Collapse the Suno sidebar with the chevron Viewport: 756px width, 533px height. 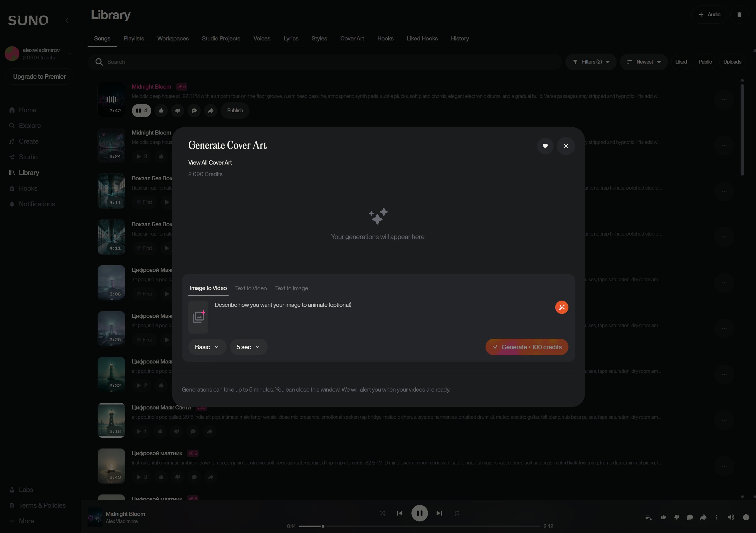point(67,20)
